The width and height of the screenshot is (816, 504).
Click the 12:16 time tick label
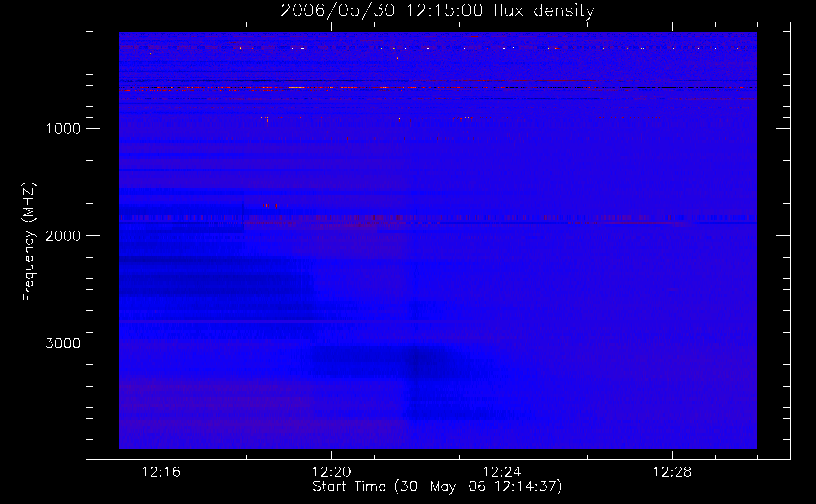click(x=161, y=472)
